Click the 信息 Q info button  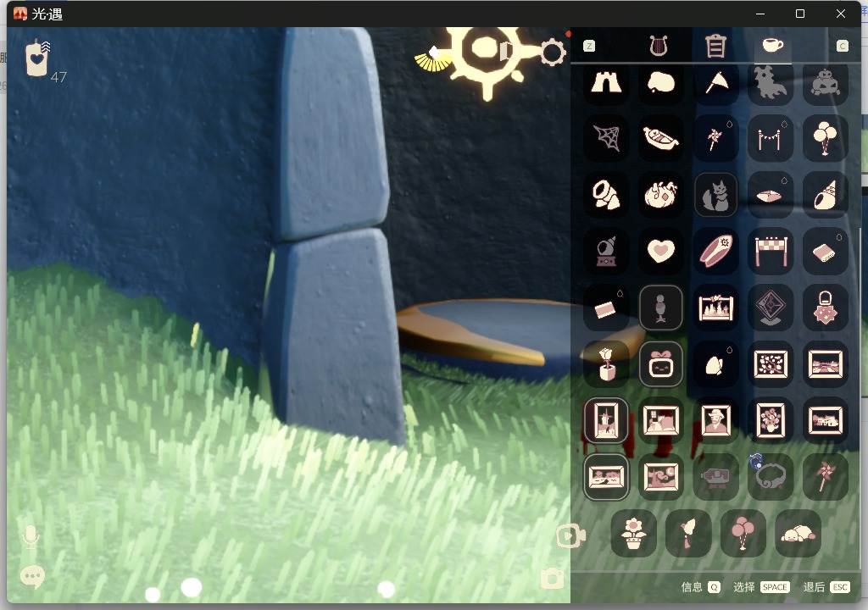tap(701, 587)
